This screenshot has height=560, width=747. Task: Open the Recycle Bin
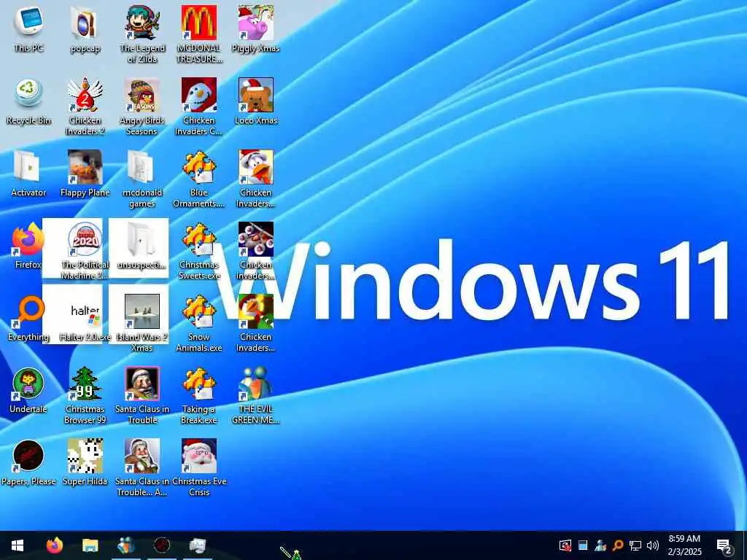(x=28, y=94)
